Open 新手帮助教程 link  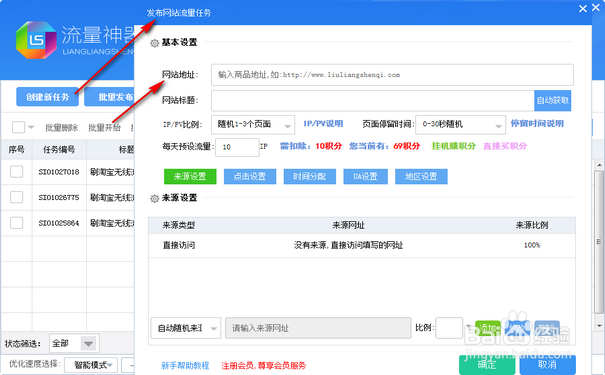(185, 365)
